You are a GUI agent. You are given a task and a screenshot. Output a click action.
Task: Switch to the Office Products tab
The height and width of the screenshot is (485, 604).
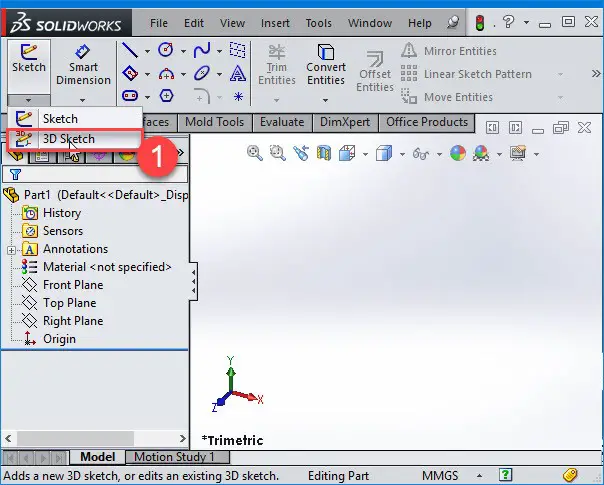427,122
